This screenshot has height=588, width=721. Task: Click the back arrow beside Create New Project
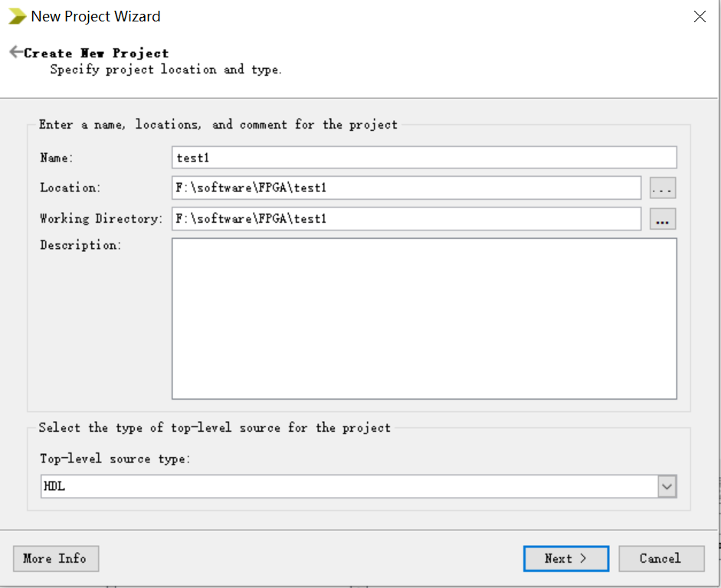[x=15, y=51]
